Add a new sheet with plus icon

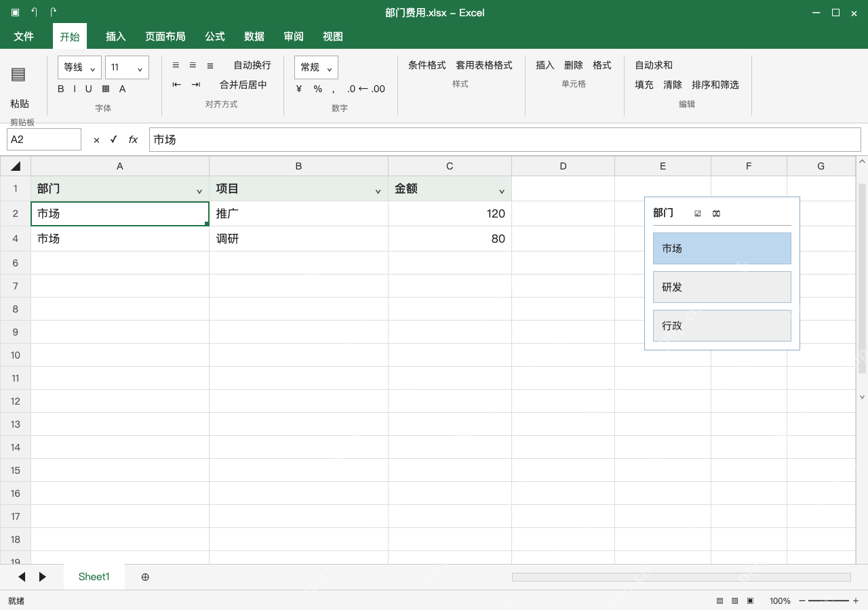coord(145,577)
